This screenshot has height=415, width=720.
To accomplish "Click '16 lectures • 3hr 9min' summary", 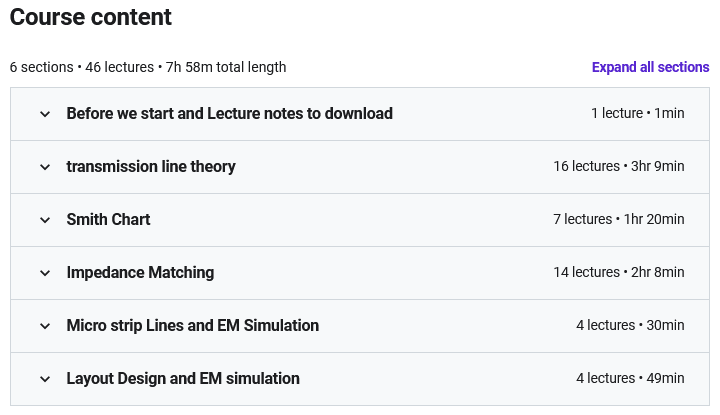I will tap(618, 166).
